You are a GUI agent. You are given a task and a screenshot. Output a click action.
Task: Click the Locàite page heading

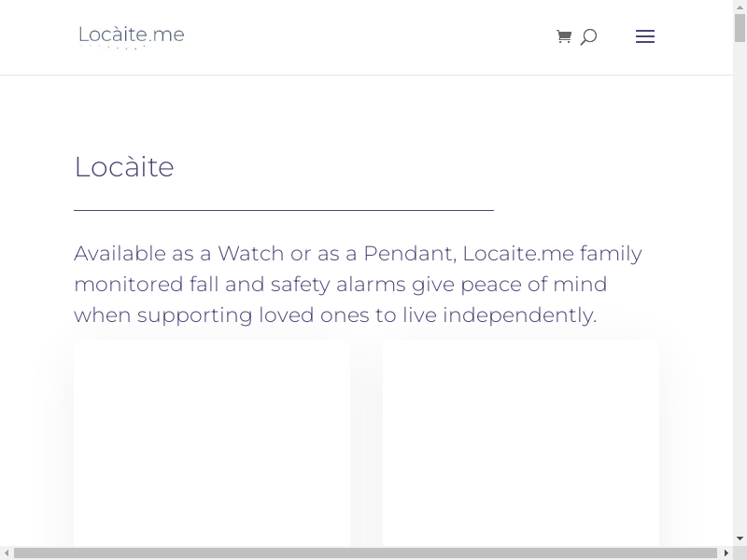click(124, 167)
